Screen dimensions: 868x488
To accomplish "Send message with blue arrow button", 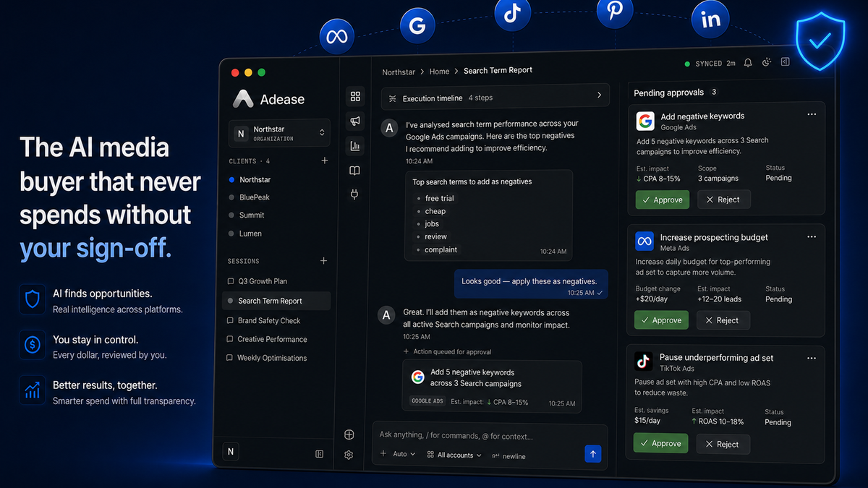I will [593, 453].
